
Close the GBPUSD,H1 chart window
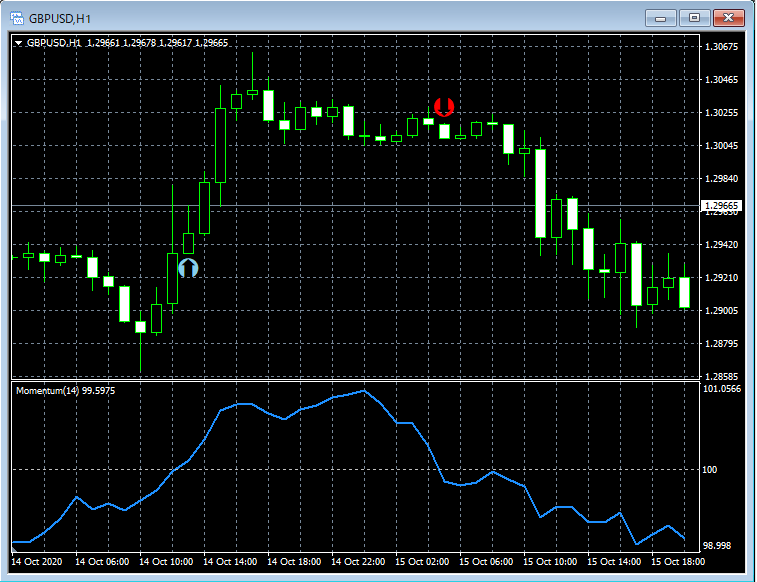[729, 18]
